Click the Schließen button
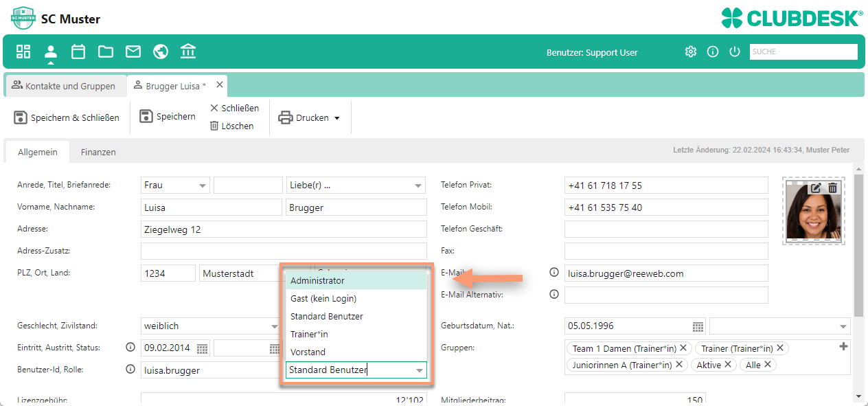 (234, 108)
